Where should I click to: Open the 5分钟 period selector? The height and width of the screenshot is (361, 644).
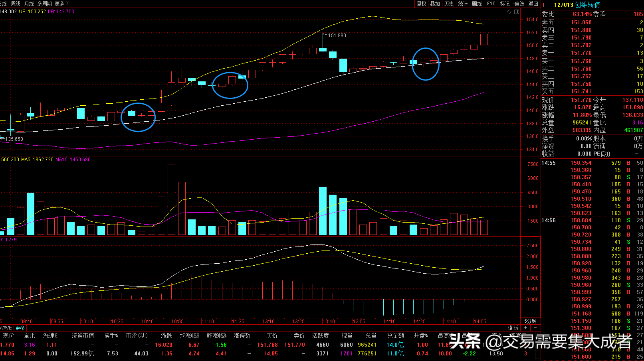coord(530,321)
